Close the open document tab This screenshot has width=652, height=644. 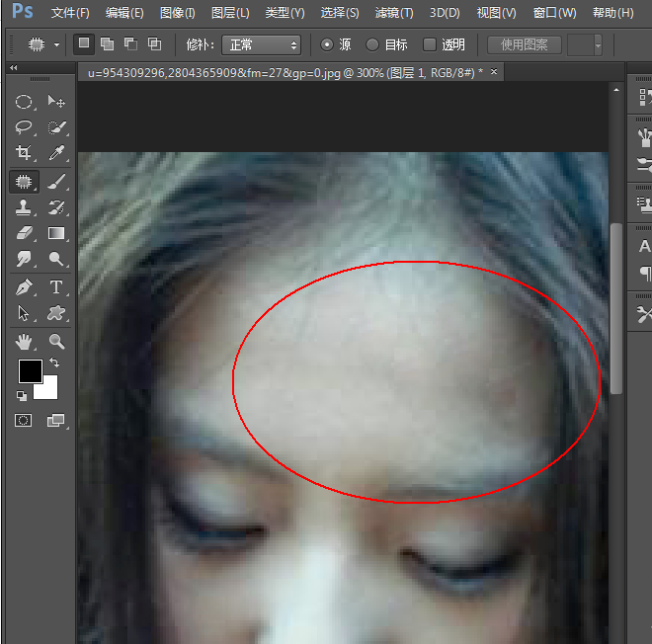(x=494, y=72)
